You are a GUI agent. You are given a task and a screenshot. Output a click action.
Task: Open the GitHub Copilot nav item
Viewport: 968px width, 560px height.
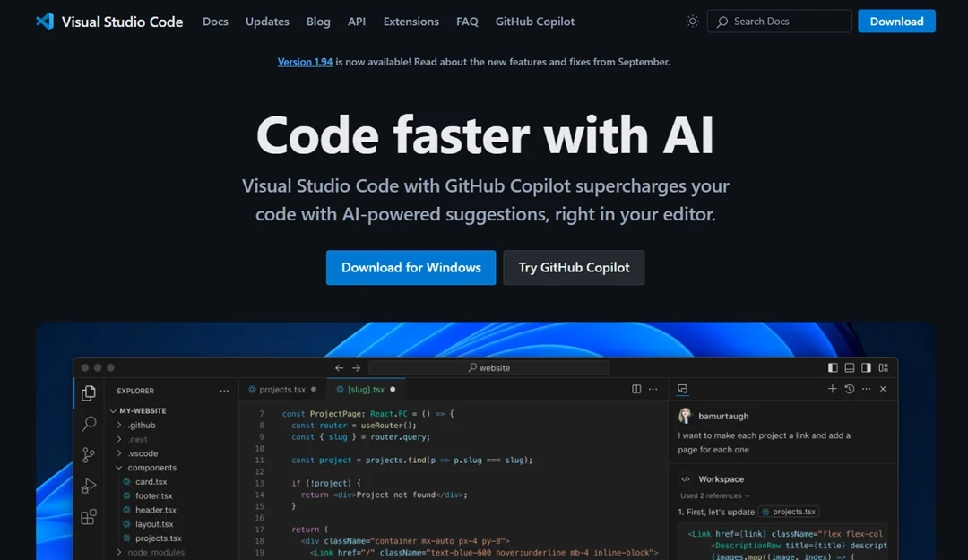[534, 22]
